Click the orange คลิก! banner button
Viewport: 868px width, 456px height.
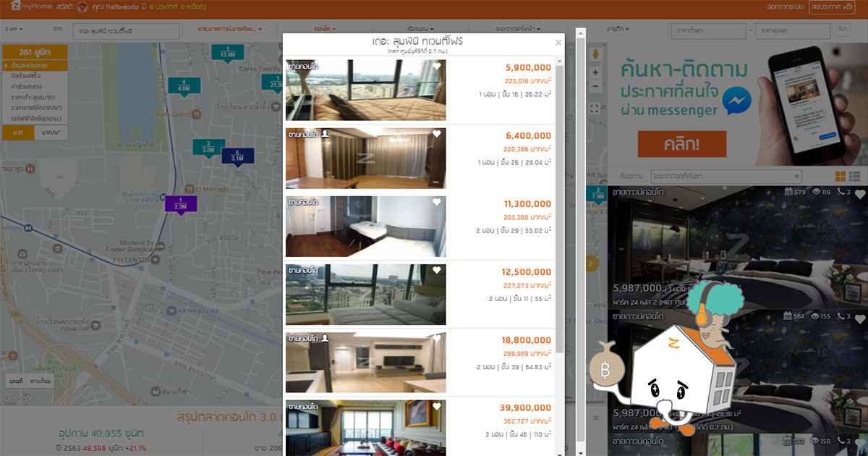[681, 145]
